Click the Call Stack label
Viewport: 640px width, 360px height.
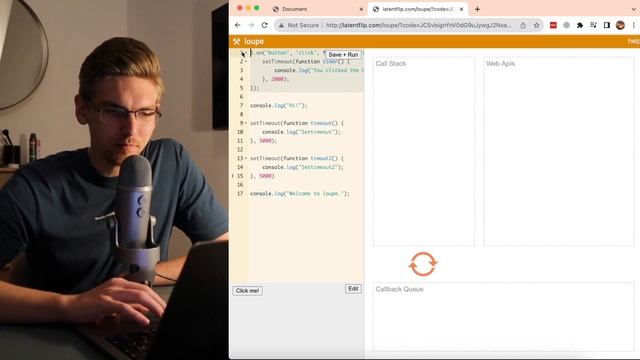(x=391, y=64)
